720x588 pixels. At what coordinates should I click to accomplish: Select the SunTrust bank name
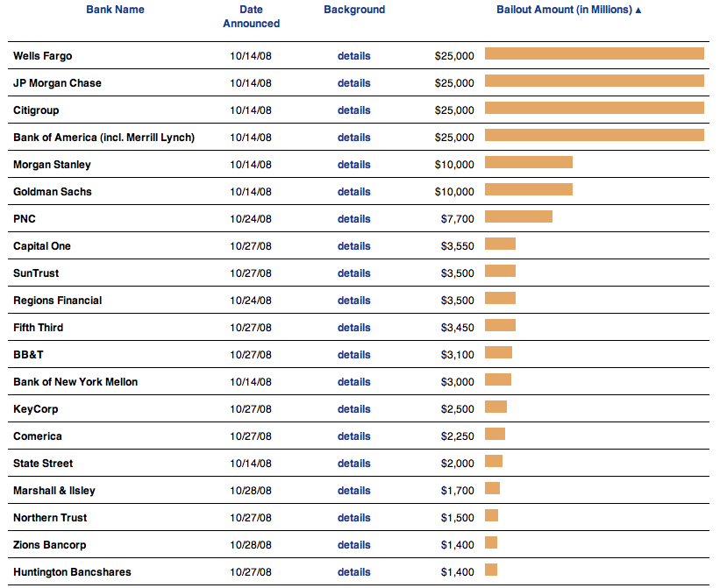pos(36,273)
